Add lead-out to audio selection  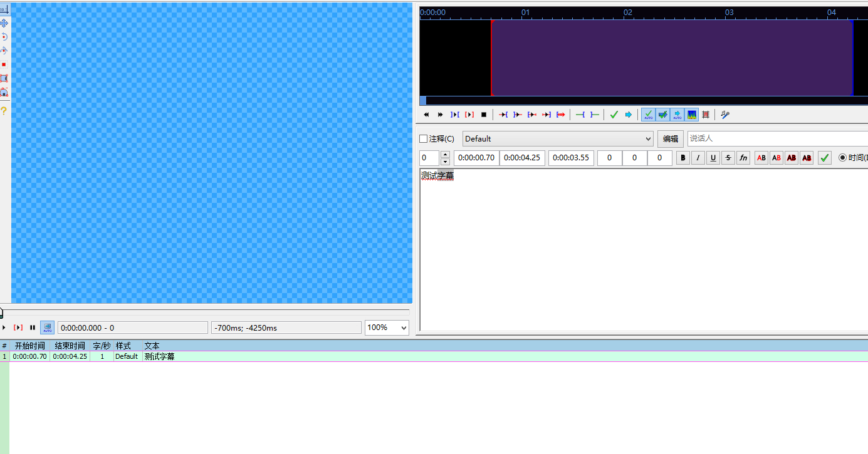[595, 115]
